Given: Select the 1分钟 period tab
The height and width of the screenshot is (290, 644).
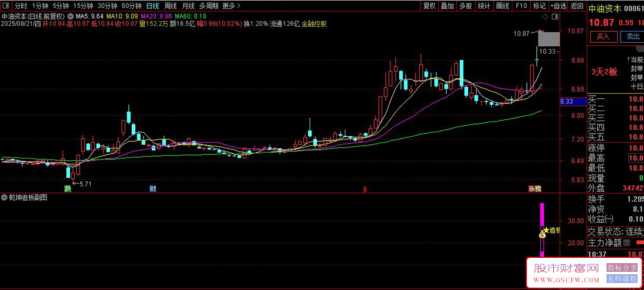Looking at the screenshot, I should click(x=40, y=6).
